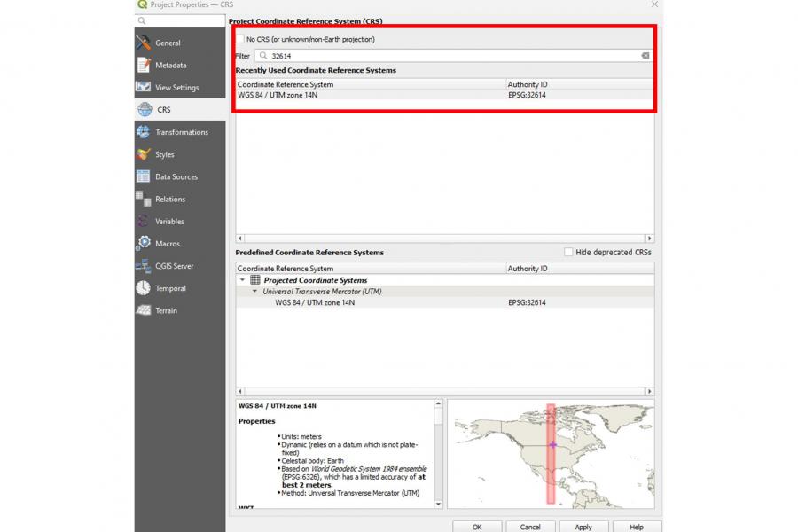
Task: Select the Data Sources icon
Action: tap(144, 176)
